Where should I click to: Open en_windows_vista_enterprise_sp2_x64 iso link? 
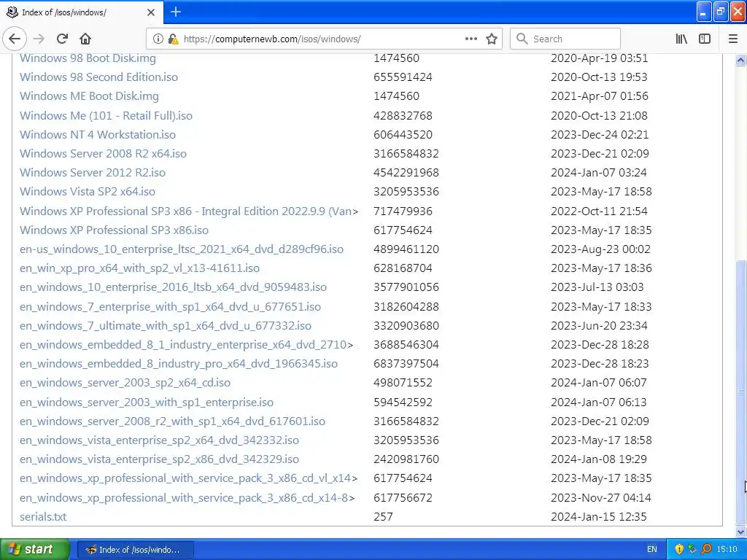159,441
